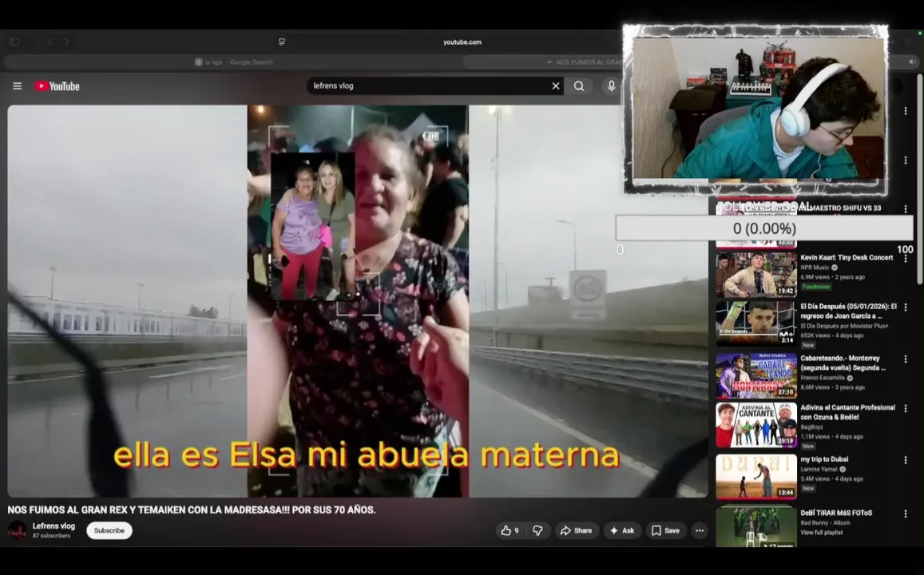This screenshot has height=575, width=924.
Task: Open the Maestro Shifu video options menu
Action: (x=906, y=209)
